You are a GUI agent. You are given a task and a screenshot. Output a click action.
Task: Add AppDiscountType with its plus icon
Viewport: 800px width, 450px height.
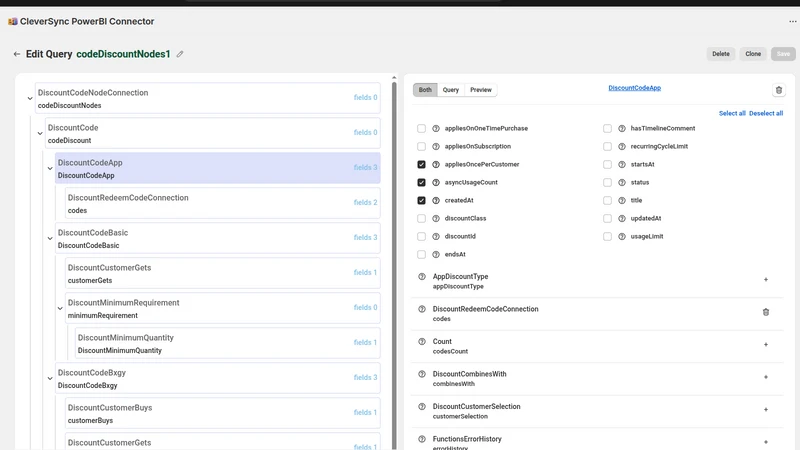[766, 280]
